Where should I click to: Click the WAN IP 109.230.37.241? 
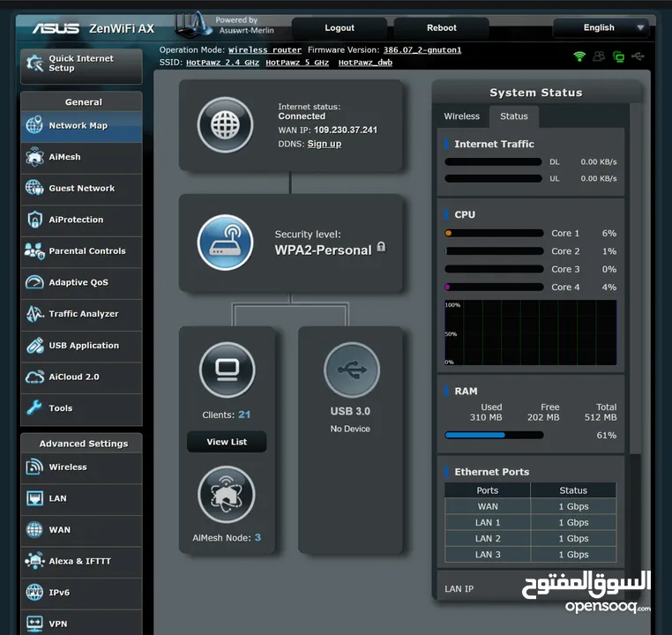tap(346, 130)
